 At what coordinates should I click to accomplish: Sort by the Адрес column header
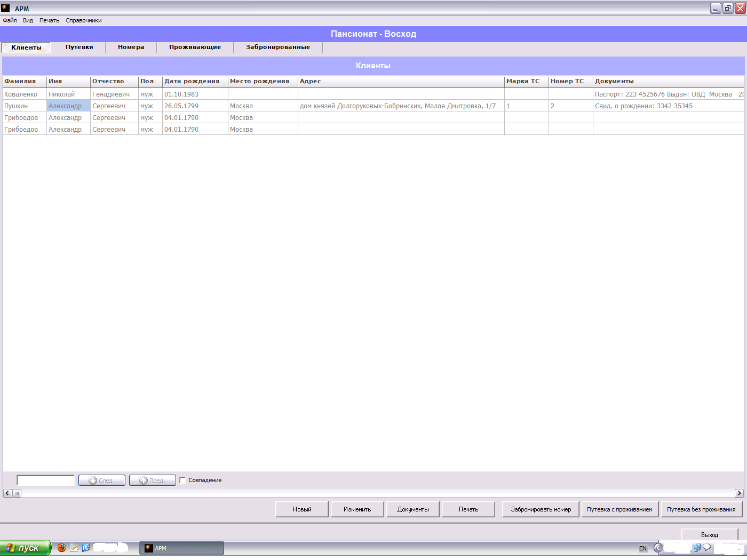[x=401, y=82]
